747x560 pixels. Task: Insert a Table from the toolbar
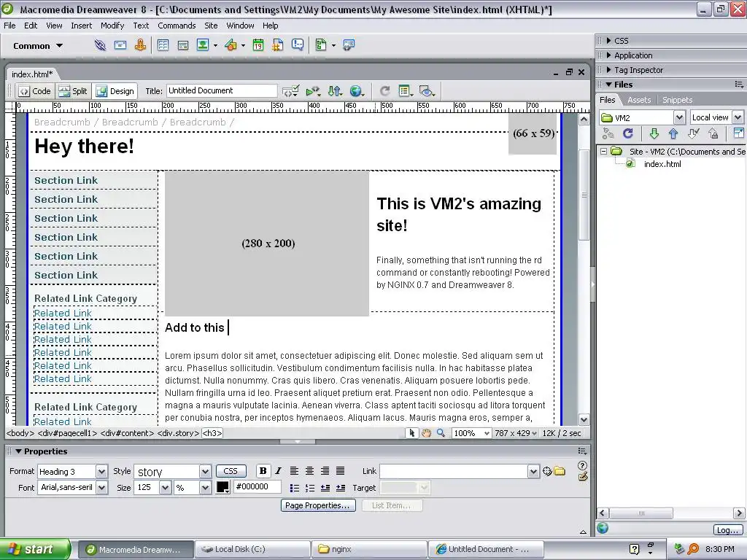[163, 45]
